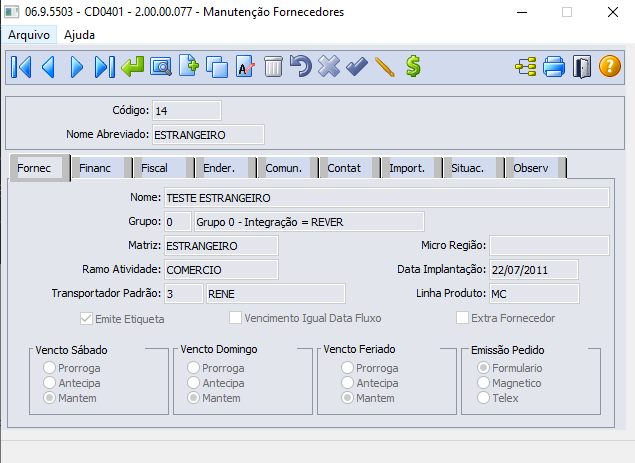Click the application icon in title bar

coord(11,12)
